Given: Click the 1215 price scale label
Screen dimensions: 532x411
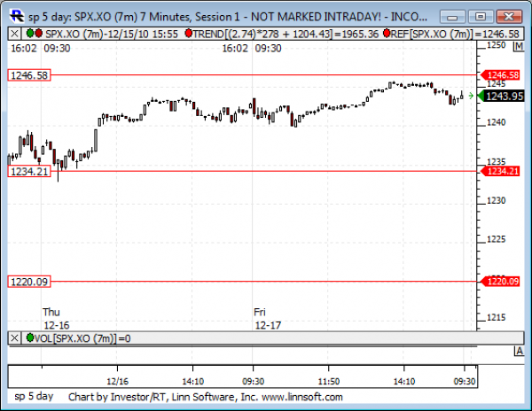Looking at the screenshot, I should point(497,317).
